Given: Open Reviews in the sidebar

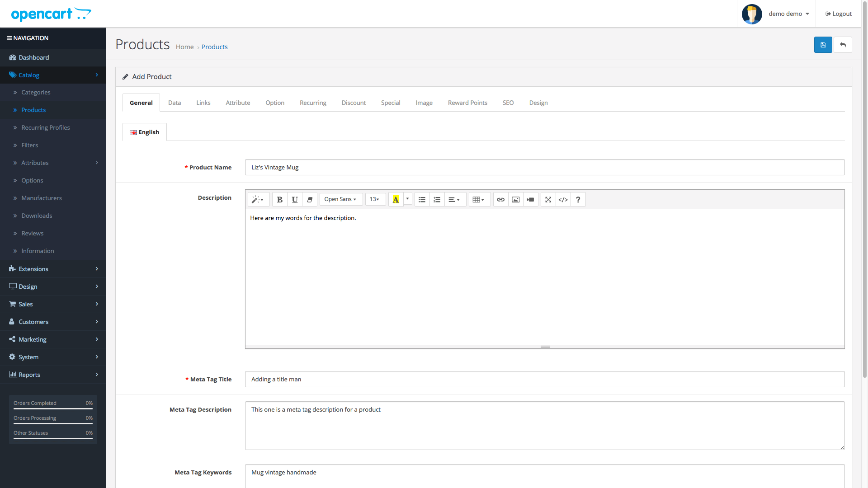Looking at the screenshot, I should [53, 233].
